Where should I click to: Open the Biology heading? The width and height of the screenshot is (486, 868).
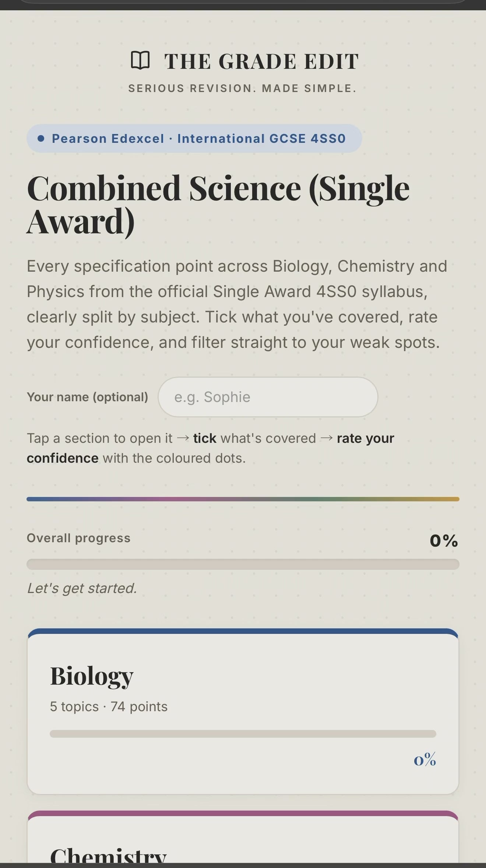tap(92, 676)
